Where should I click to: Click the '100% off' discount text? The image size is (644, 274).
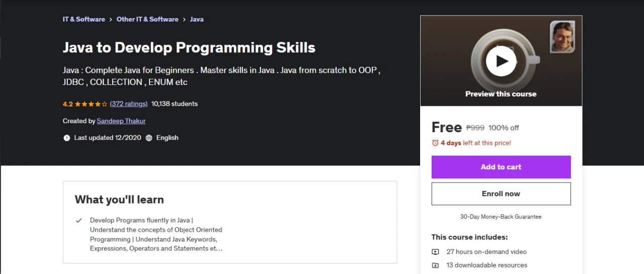click(x=504, y=128)
